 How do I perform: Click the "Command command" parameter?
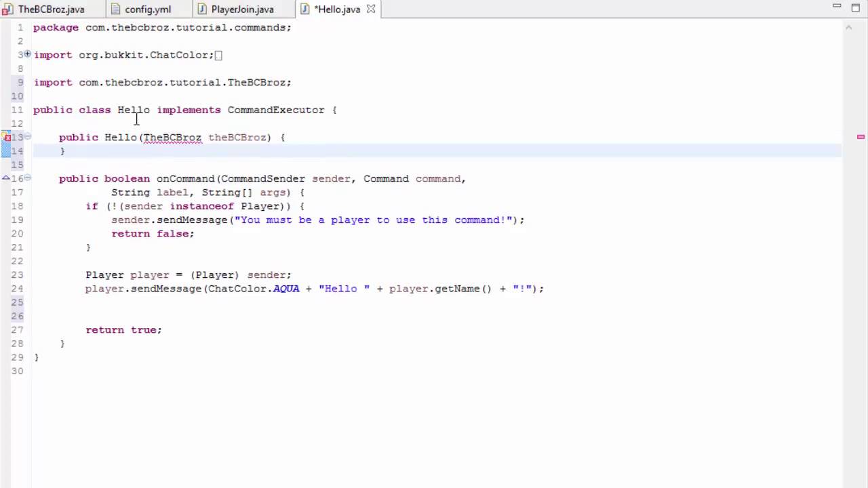pyautogui.click(x=412, y=179)
